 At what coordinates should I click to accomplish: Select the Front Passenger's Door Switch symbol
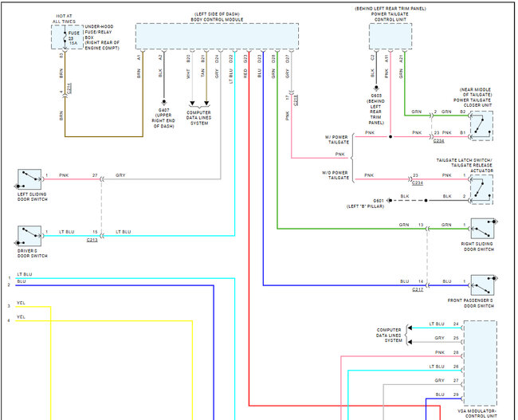point(483,285)
